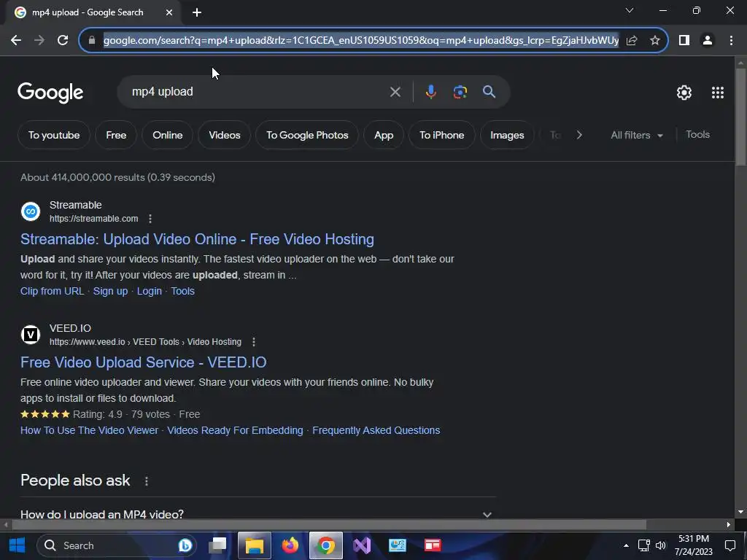The width and height of the screenshot is (747, 560).
Task: Open tab search chevron in title bar
Action: 630,10
